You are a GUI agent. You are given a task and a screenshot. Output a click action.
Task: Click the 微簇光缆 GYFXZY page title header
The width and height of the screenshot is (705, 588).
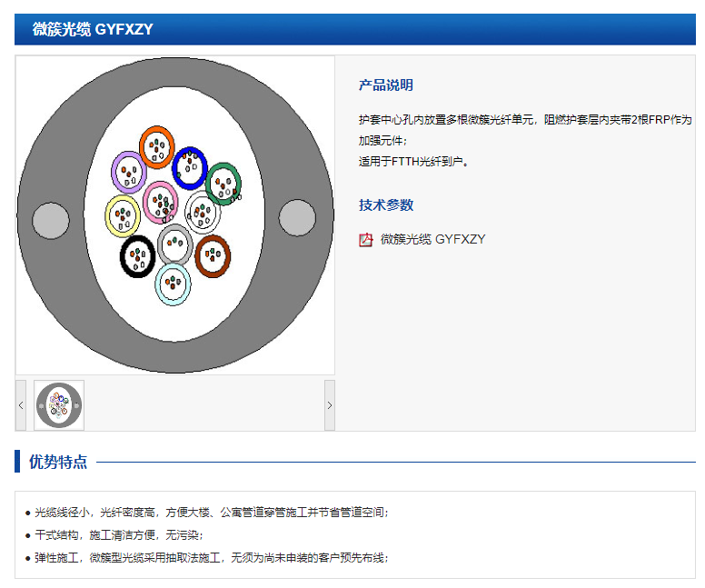[93, 29]
